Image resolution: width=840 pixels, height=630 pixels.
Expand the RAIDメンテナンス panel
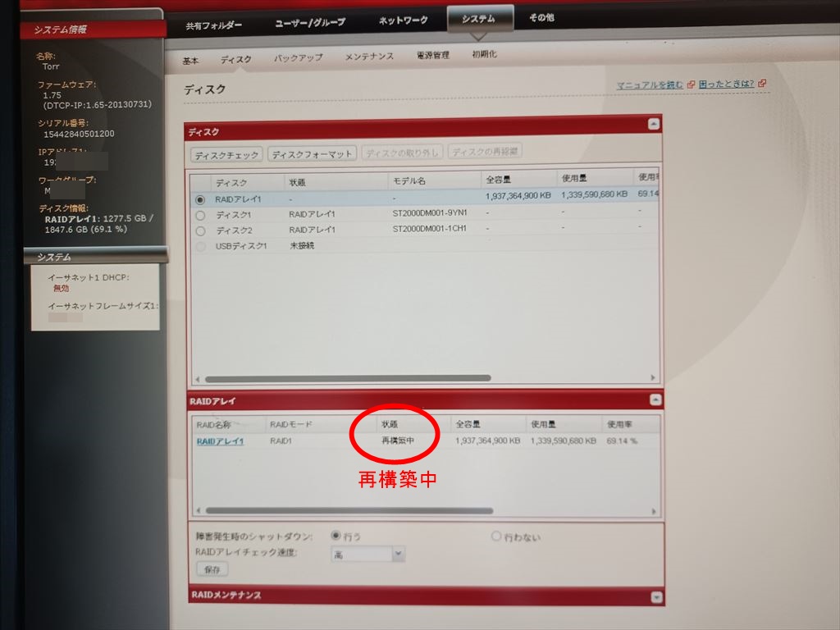655,597
